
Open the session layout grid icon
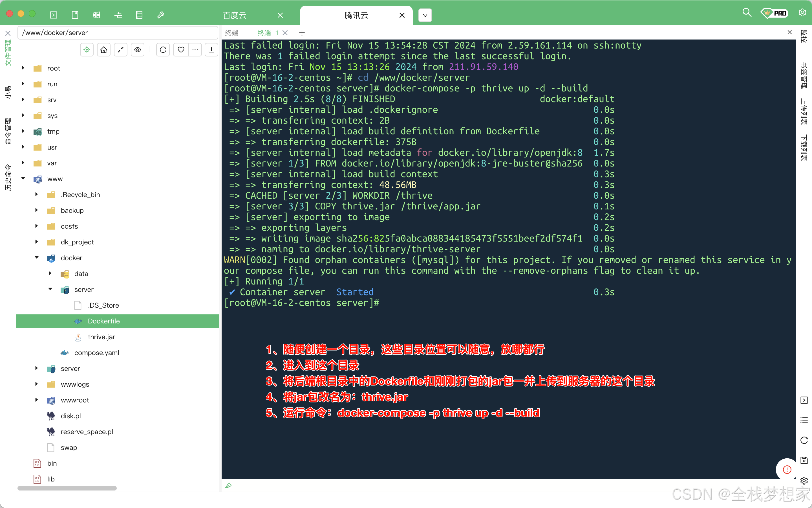coord(96,15)
